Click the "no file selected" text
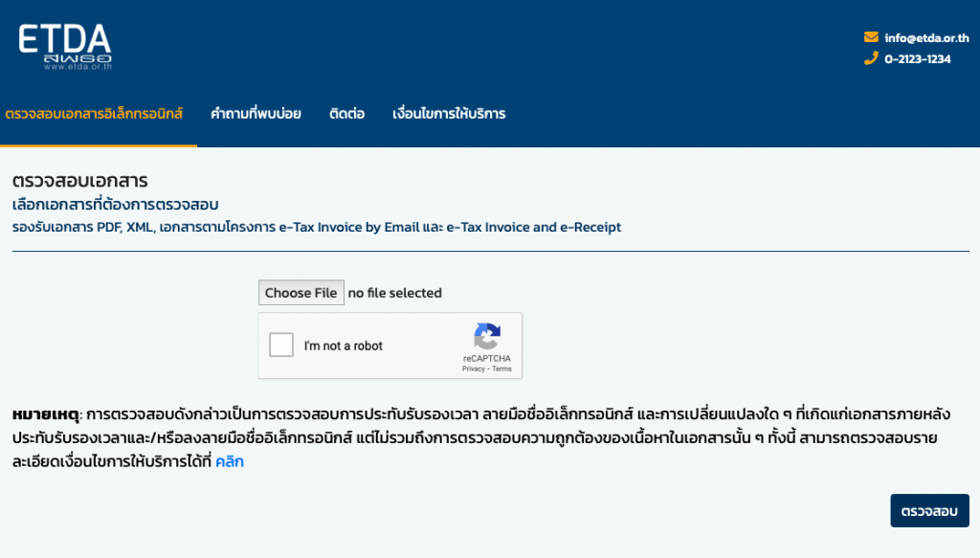This screenshot has height=558, width=980. (x=394, y=293)
